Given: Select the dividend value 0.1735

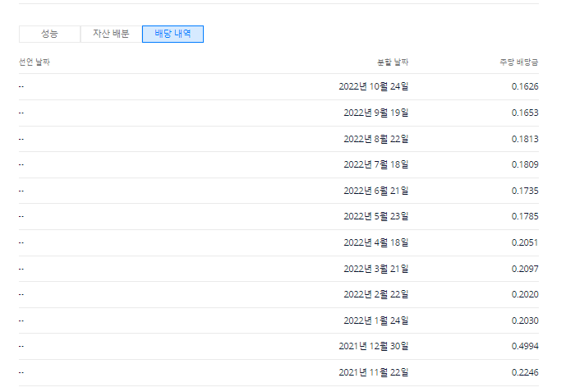Looking at the screenshot, I should coord(525,191).
